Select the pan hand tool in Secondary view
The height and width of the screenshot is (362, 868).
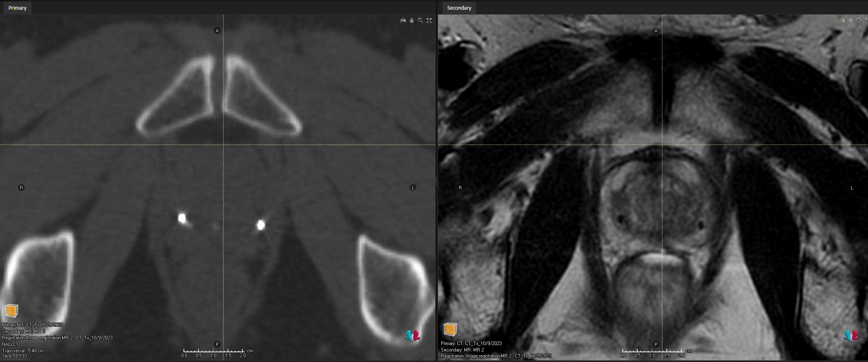pyautogui.click(x=850, y=20)
